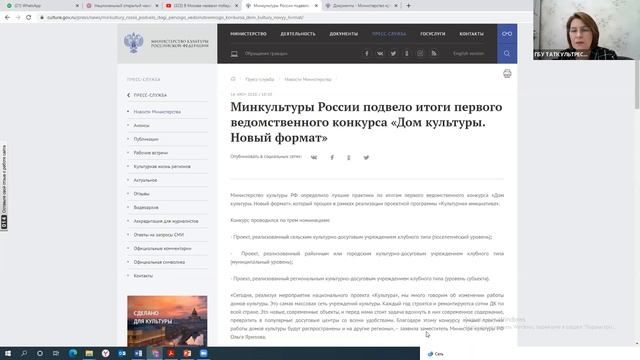Open taskbar search magnifier

[x=24, y=353]
